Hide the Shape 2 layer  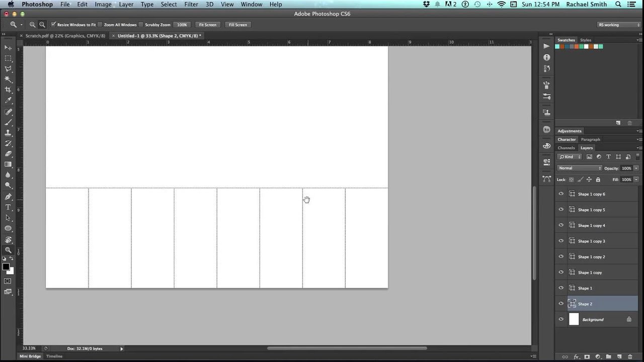click(x=561, y=304)
